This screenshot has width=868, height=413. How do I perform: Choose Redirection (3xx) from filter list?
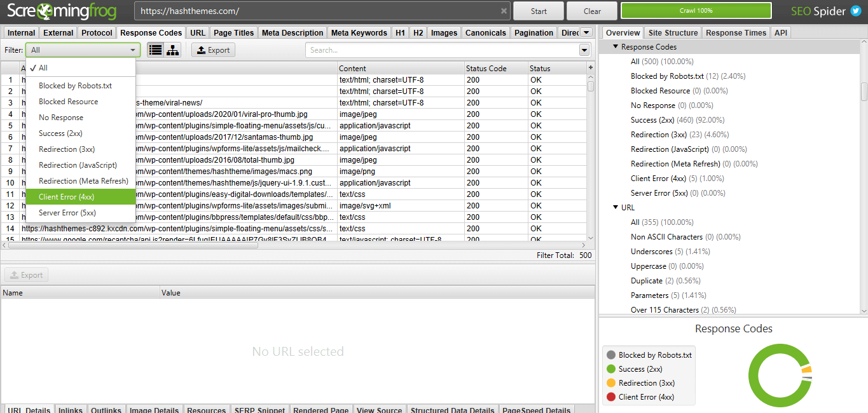pyautogui.click(x=81, y=149)
